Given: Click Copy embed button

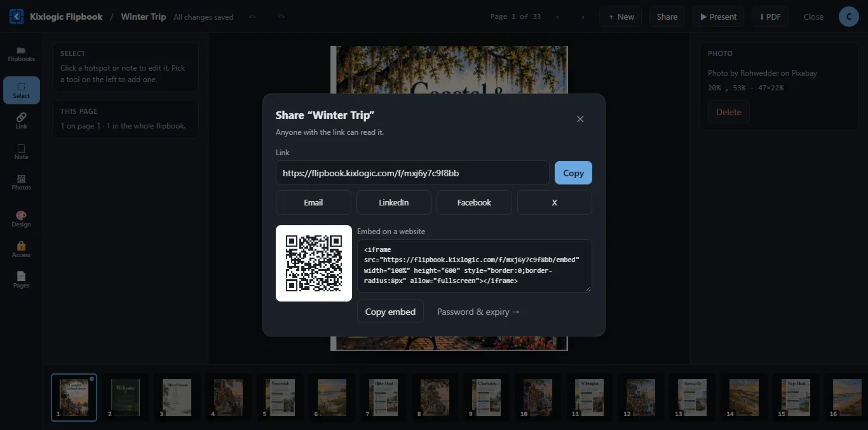Looking at the screenshot, I should coord(390,312).
